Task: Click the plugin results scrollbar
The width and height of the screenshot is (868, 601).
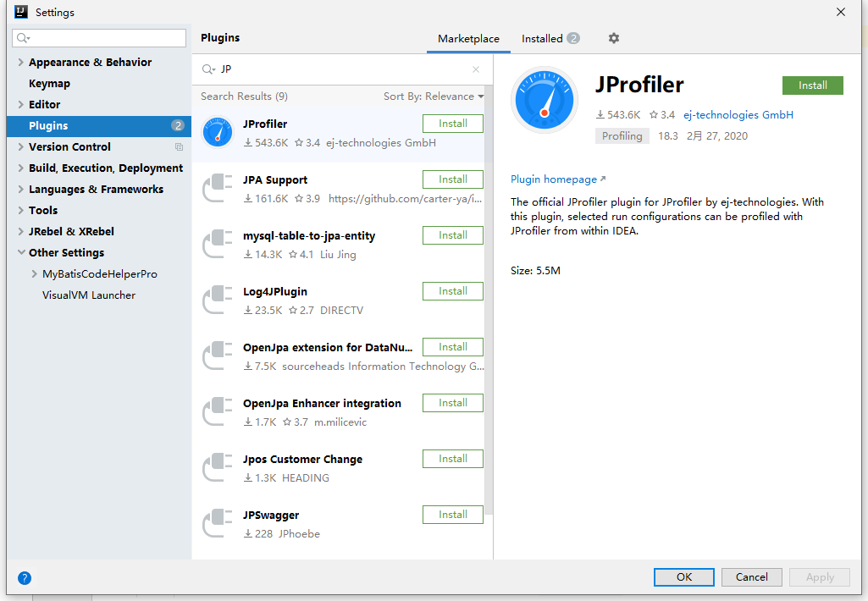Action: click(x=489, y=299)
